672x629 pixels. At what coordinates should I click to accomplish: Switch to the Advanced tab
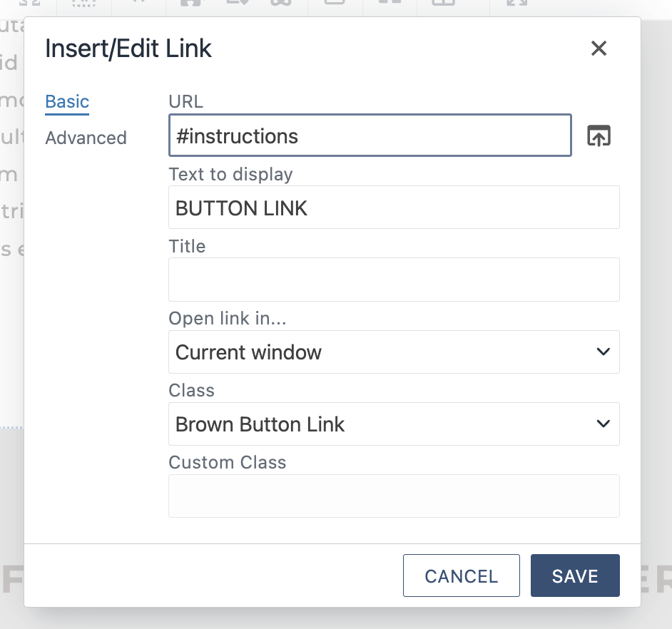(86, 138)
